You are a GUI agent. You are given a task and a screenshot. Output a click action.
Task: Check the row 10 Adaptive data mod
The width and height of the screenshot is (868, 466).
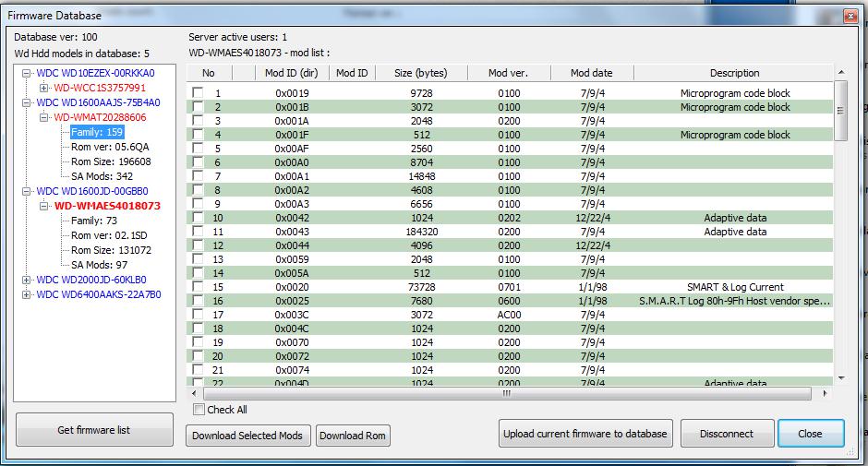click(198, 217)
